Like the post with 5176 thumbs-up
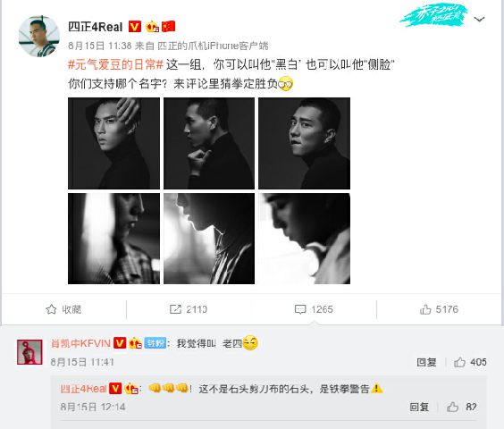 pos(439,309)
